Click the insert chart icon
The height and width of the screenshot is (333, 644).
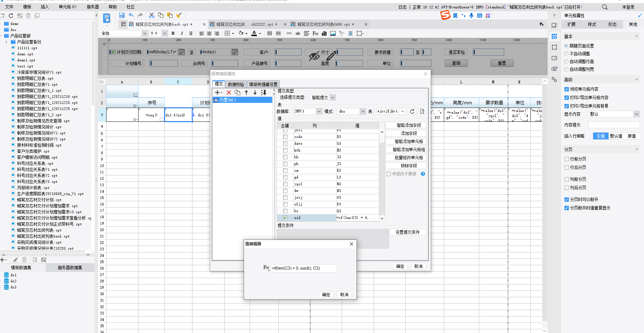click(x=324, y=33)
